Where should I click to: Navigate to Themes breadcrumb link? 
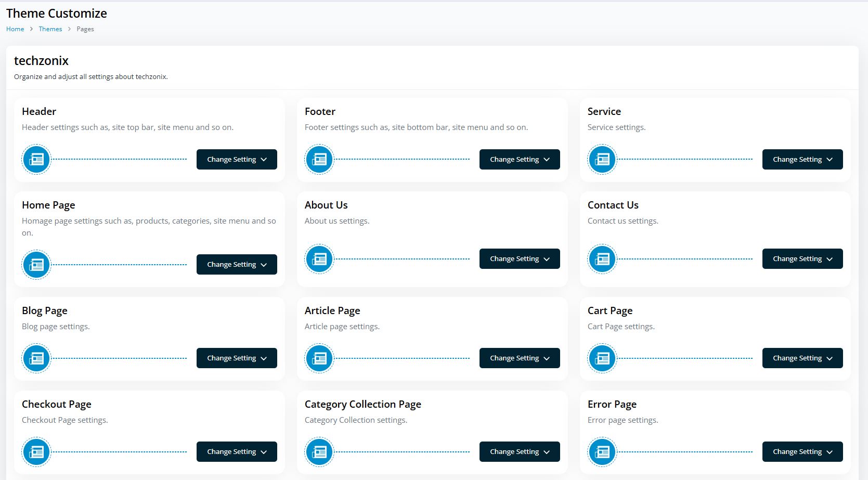pos(50,29)
